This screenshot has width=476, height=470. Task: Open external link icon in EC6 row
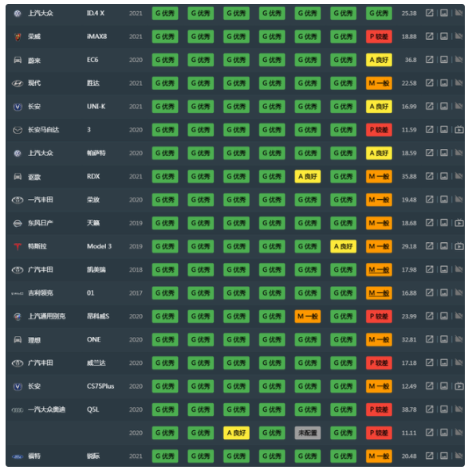pos(429,60)
